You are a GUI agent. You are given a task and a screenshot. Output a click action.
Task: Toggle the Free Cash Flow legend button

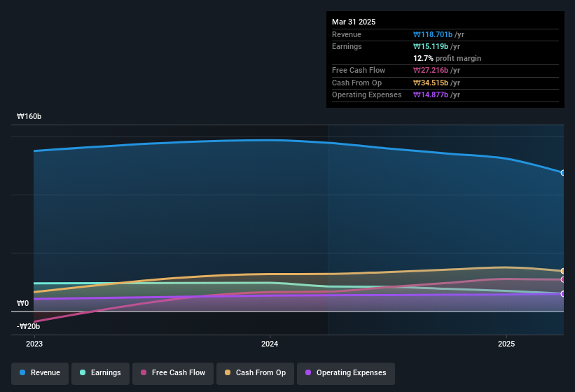(173, 374)
